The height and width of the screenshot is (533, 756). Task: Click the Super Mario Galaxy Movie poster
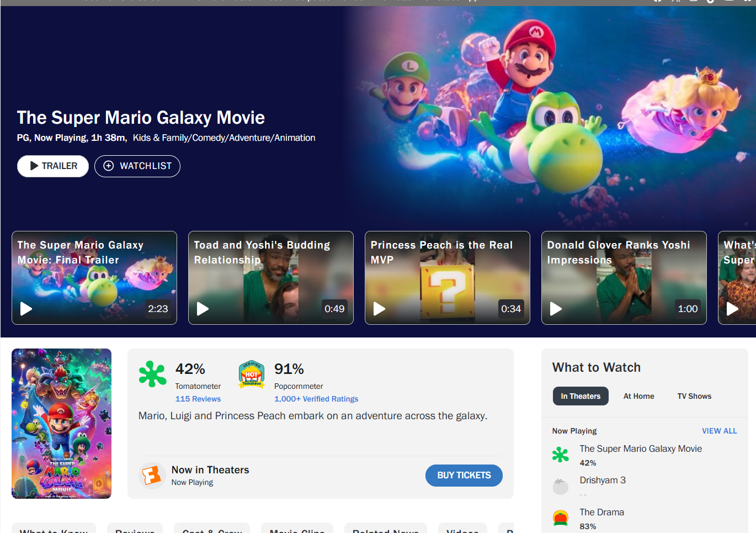pos(62,424)
